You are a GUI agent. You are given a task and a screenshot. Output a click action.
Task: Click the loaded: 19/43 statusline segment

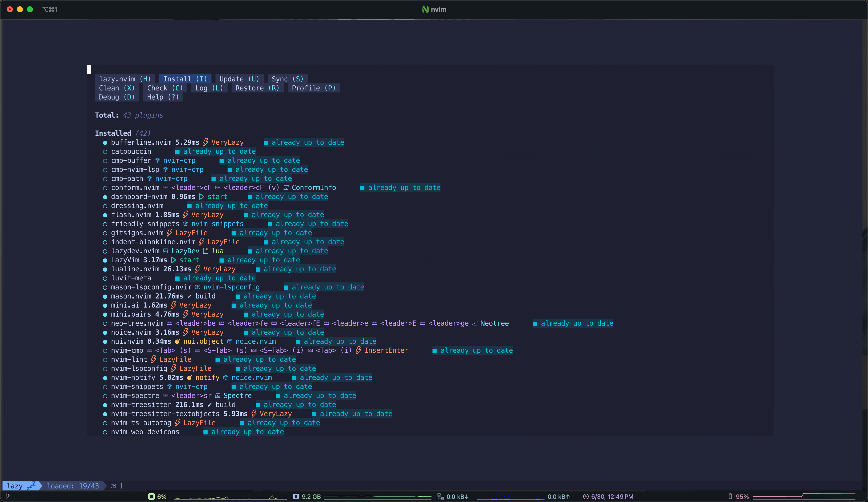coord(73,486)
